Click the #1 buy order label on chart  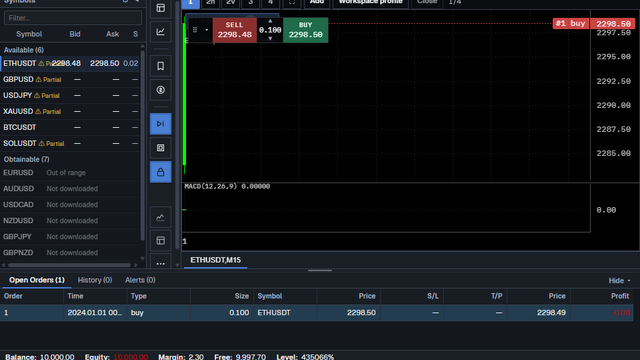click(571, 24)
